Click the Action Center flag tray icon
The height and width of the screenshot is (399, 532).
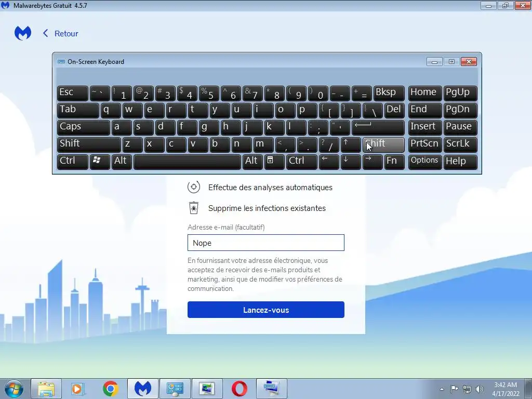[x=454, y=389]
